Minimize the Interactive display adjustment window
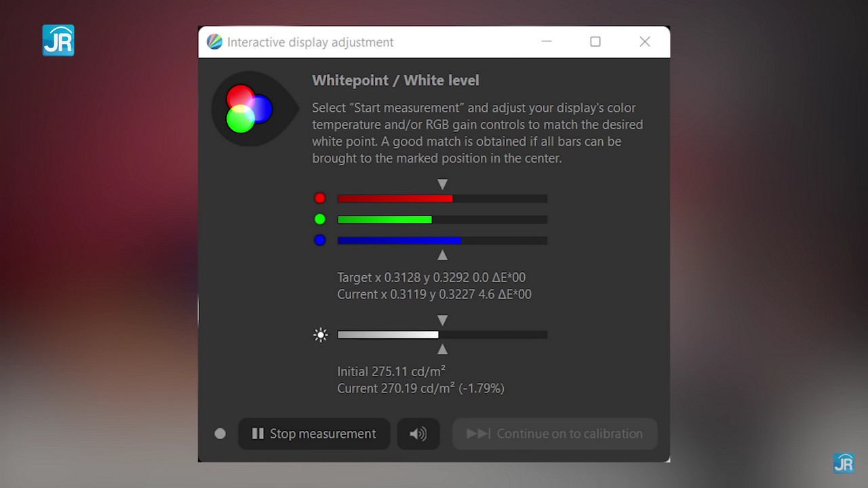868x488 pixels. 547,42
